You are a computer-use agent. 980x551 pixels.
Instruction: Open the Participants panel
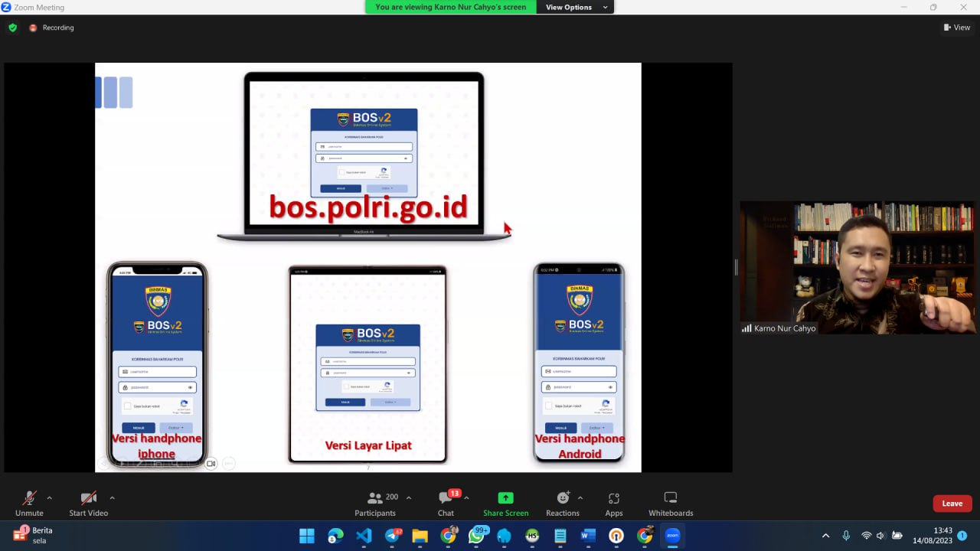click(x=374, y=498)
